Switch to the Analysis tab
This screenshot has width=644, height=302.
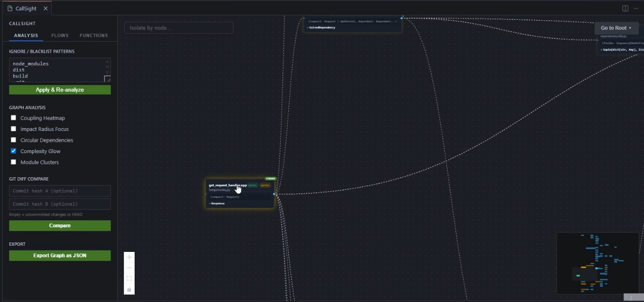click(26, 35)
